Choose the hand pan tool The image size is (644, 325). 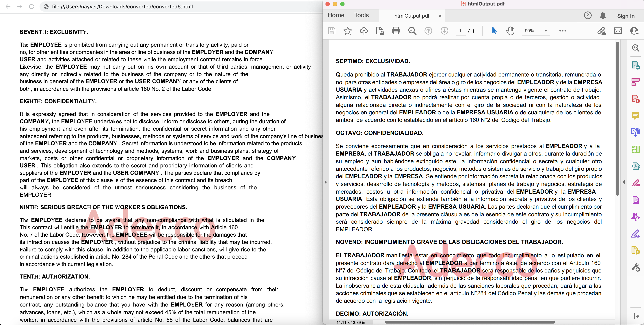pos(510,31)
